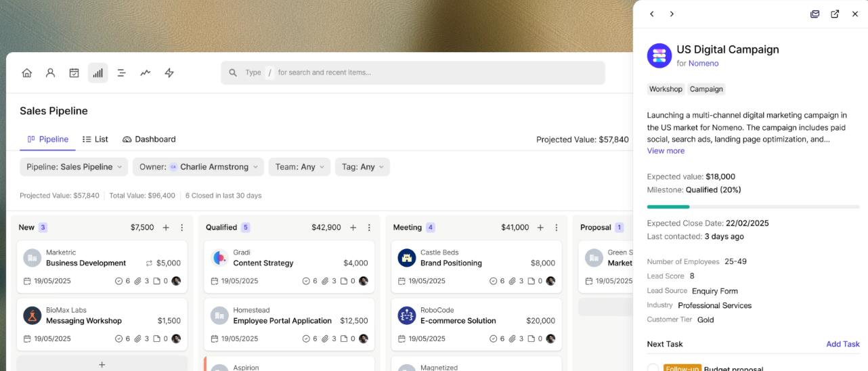Click the Workshop tag
Viewport: 868px width, 371px height.
click(666, 89)
